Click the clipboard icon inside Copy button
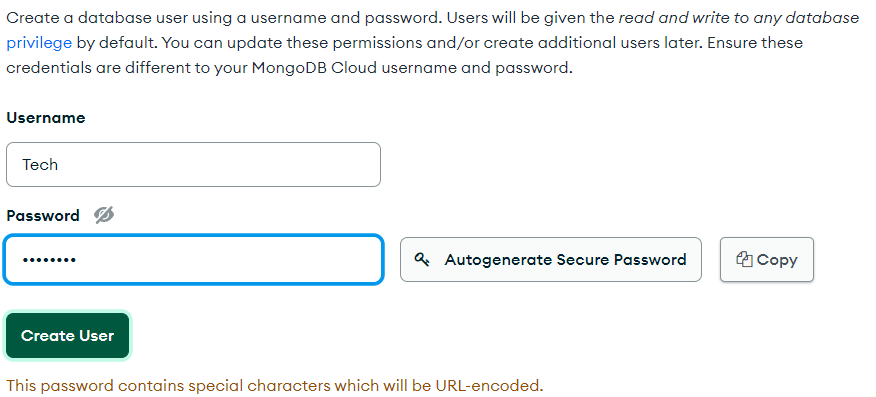The height and width of the screenshot is (397, 876). coord(744,259)
